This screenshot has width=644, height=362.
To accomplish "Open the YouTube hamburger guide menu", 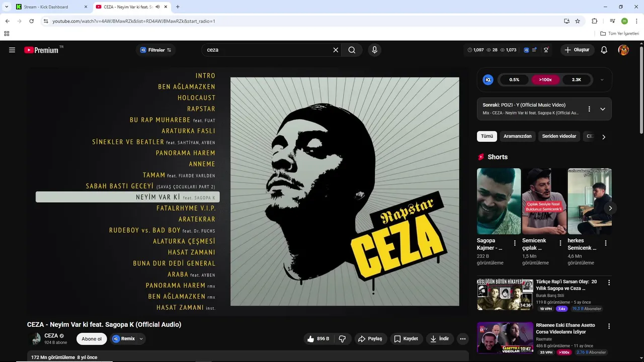I will pos(12,50).
